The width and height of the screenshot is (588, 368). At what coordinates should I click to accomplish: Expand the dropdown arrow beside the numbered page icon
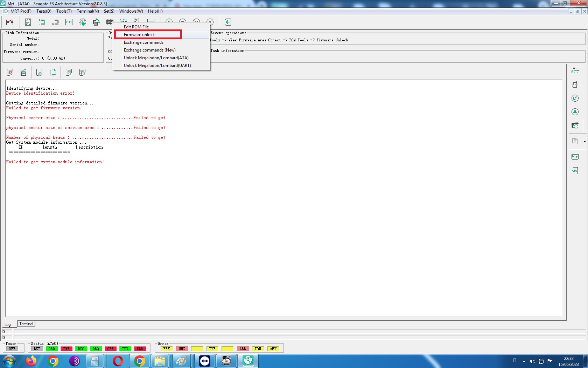584,141
